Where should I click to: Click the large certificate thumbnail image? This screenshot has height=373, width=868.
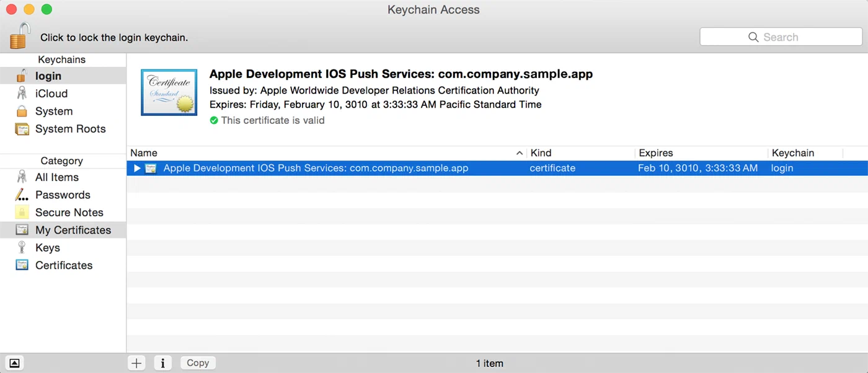(x=169, y=93)
